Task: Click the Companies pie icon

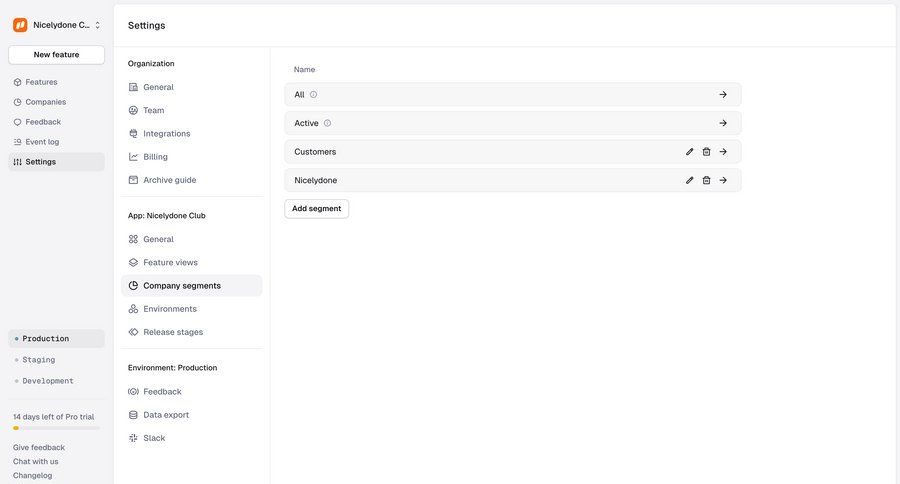Action: [17, 102]
